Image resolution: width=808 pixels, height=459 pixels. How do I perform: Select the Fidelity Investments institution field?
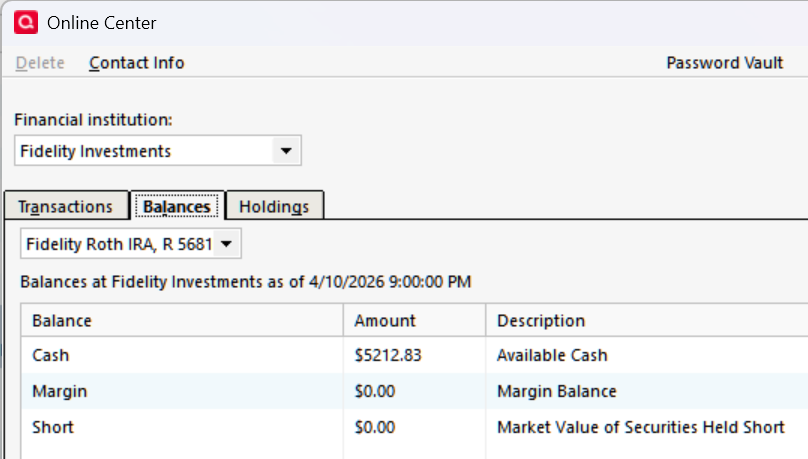tap(145, 152)
